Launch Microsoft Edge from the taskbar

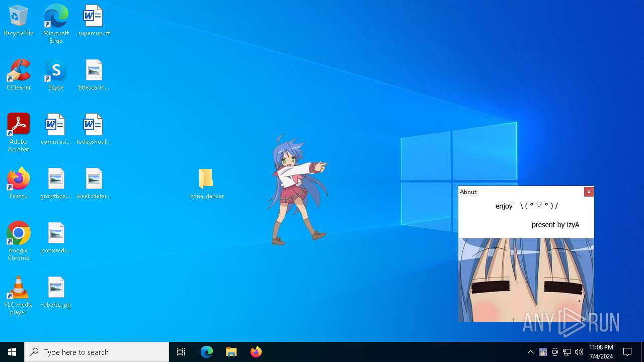coord(207,352)
